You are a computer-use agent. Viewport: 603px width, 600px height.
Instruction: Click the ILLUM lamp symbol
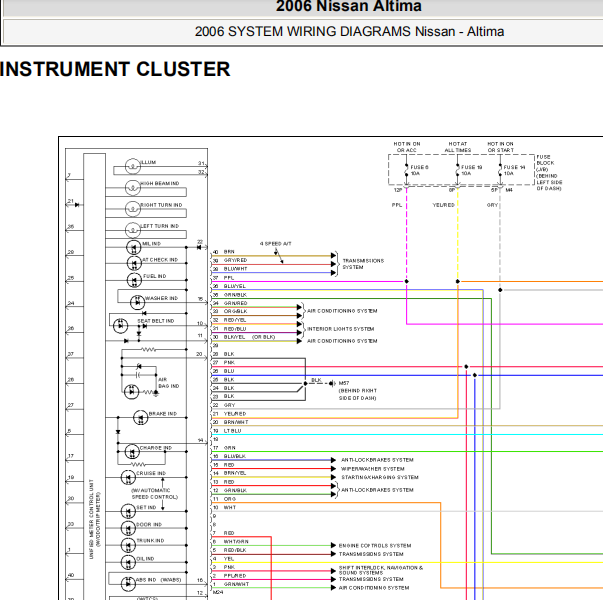click(x=133, y=164)
